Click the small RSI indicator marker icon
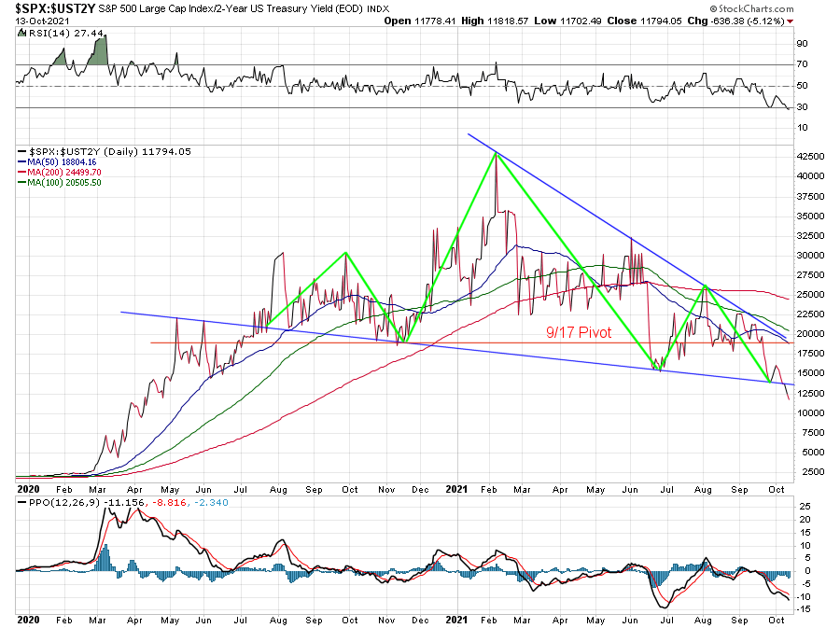This screenshot has height=628, width=840. click(x=21, y=34)
